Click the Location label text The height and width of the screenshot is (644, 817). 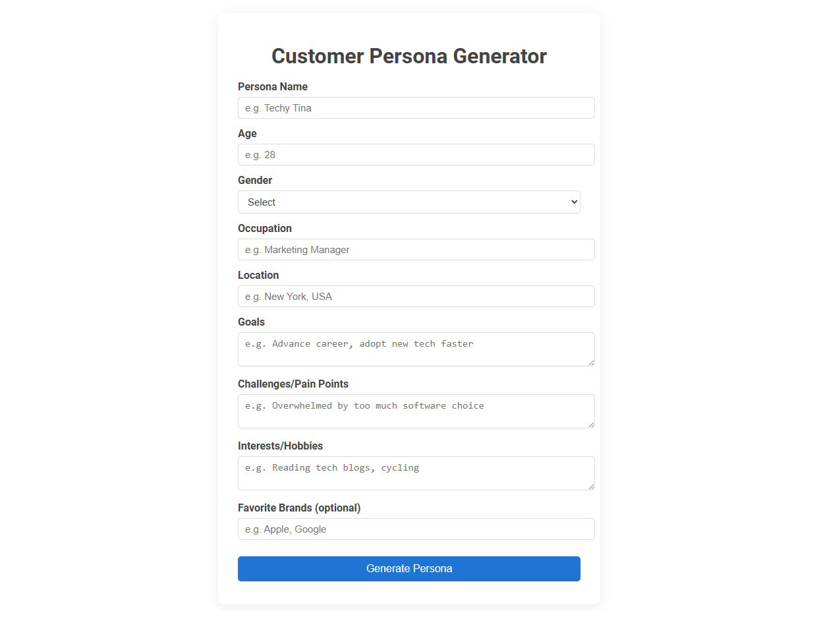258,275
